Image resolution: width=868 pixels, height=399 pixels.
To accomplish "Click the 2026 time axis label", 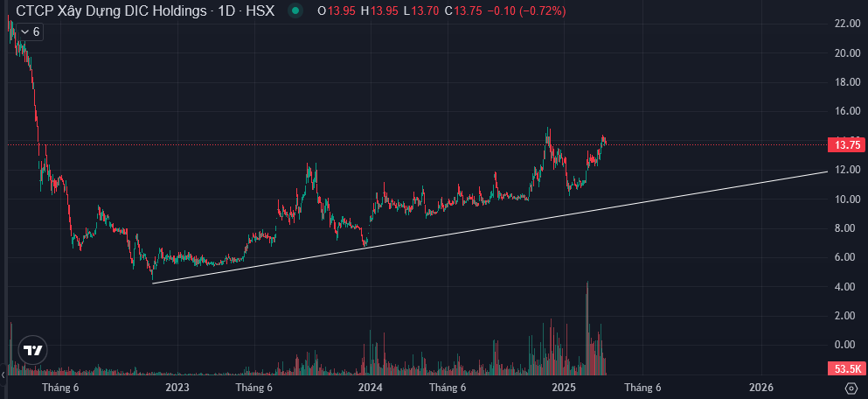I will [761, 387].
